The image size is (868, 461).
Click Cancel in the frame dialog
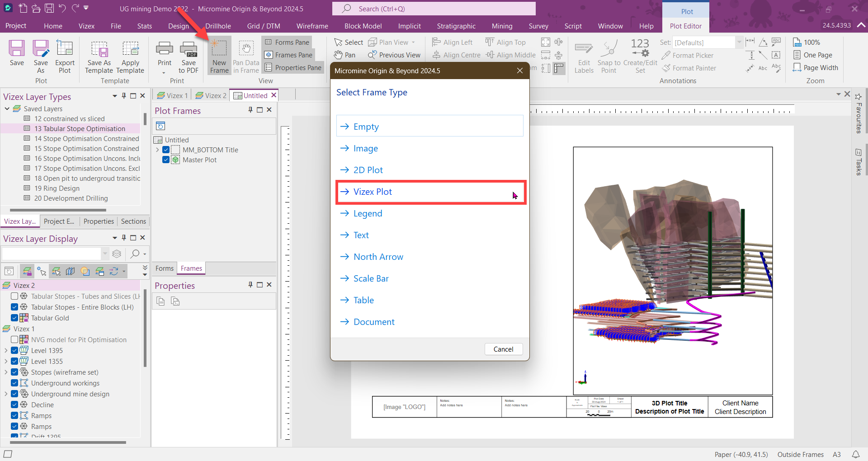click(x=503, y=349)
